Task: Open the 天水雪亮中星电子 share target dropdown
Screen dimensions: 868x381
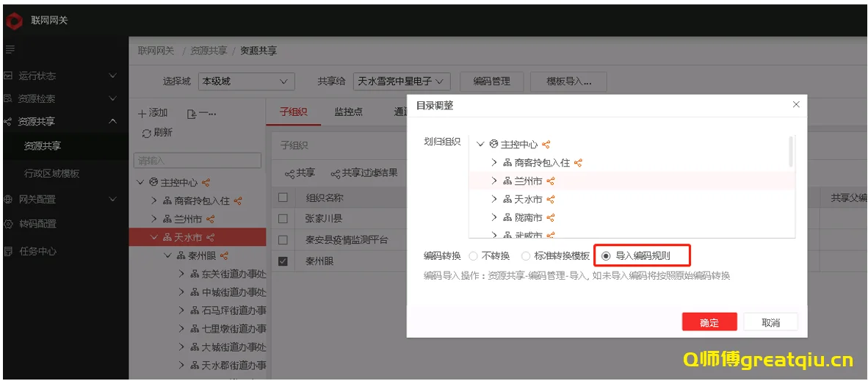Action: coord(402,81)
